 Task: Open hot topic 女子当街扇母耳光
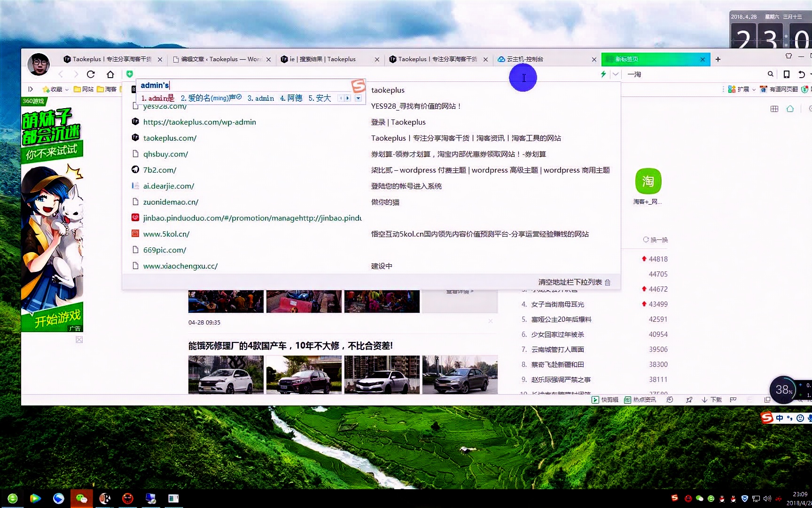pos(558,304)
